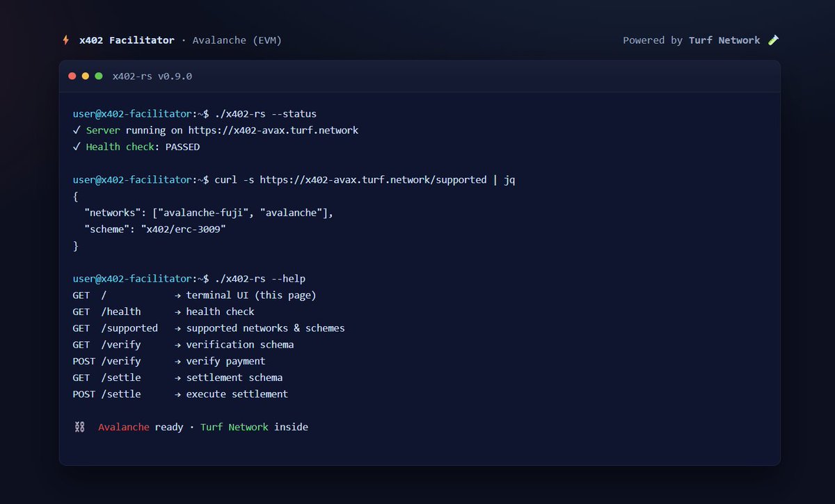The height and width of the screenshot is (504, 835).
Task: Click the red close dot in the terminal title bar
Action: click(x=72, y=76)
